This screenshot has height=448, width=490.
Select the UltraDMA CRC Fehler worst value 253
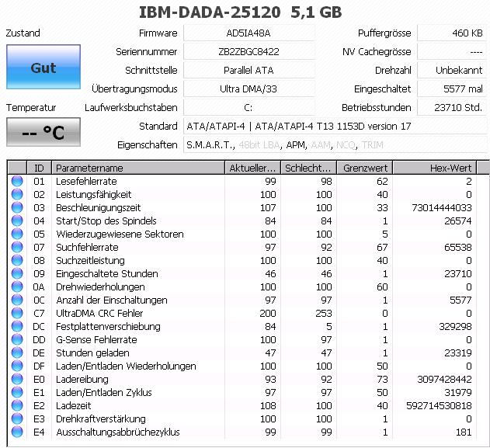tap(324, 313)
